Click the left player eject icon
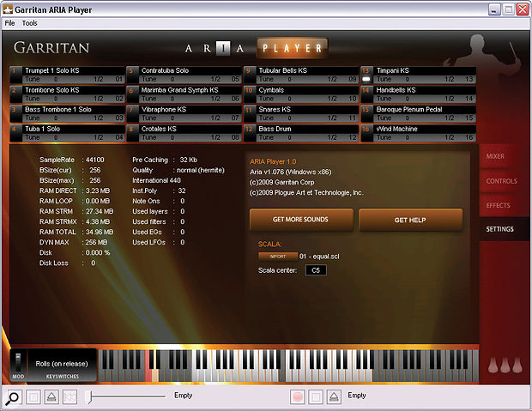The width and height of the screenshot is (532, 411). [51, 396]
